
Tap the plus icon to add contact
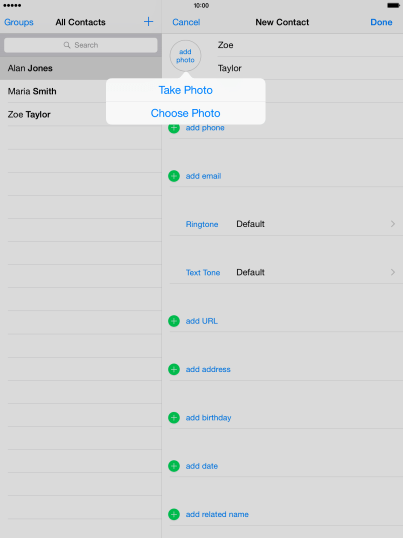tap(148, 22)
